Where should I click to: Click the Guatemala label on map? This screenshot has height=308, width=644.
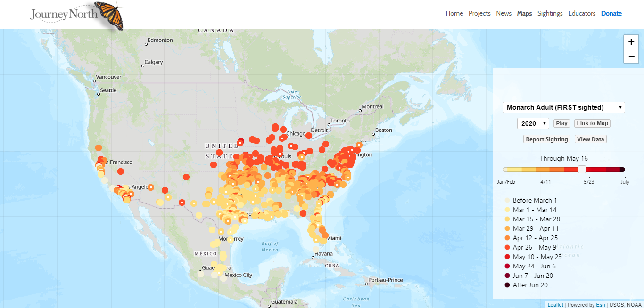point(285,302)
